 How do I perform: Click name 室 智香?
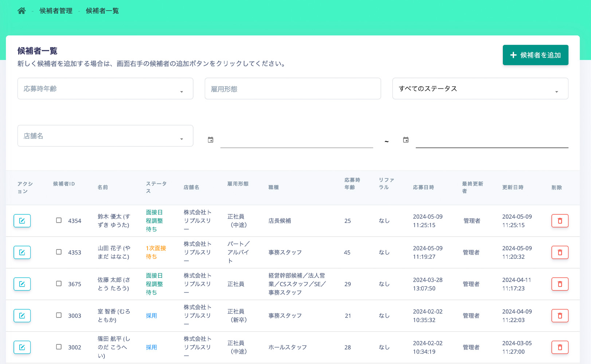click(114, 316)
